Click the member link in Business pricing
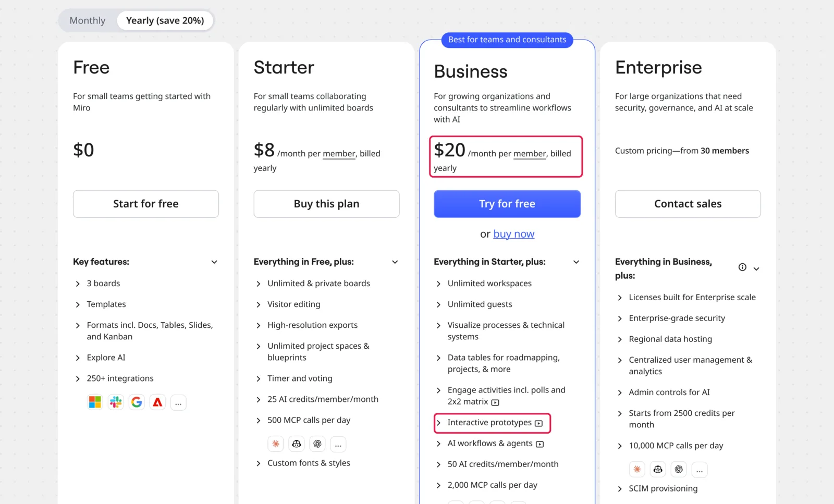The width and height of the screenshot is (834, 504). click(530, 154)
